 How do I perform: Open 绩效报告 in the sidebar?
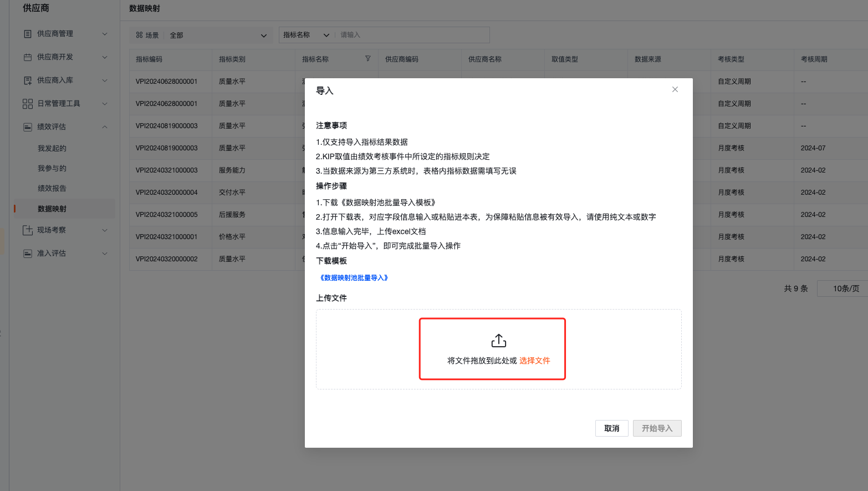52,188
